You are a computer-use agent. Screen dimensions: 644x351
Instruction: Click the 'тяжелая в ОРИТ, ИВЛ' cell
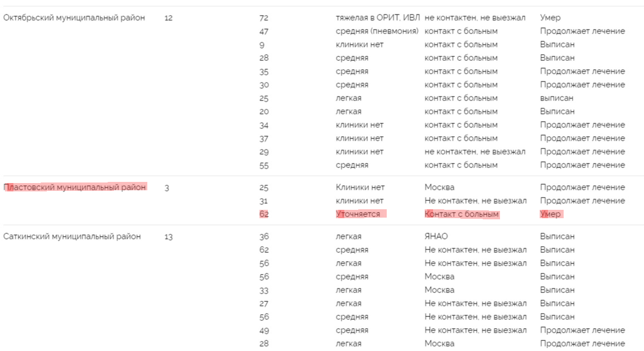pos(378,18)
